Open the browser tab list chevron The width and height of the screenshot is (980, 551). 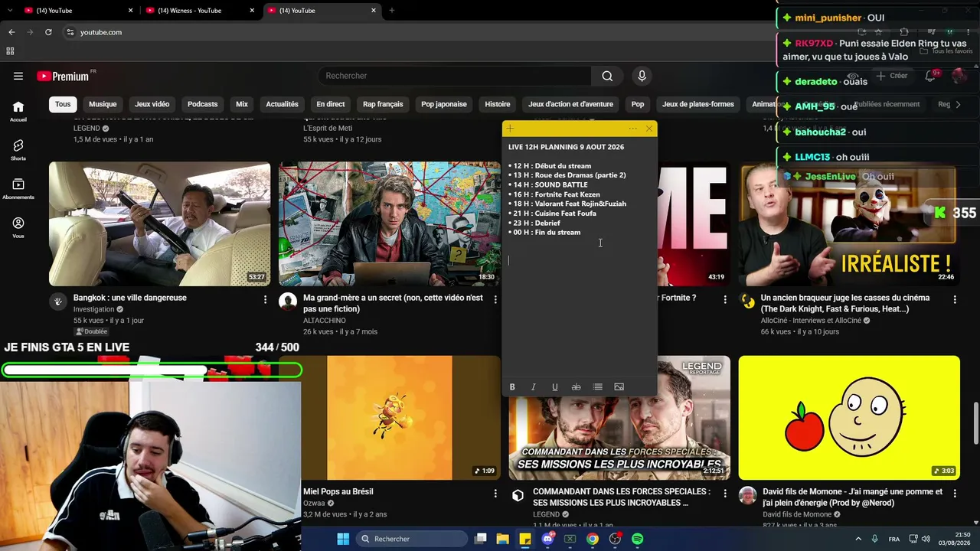pos(9,11)
